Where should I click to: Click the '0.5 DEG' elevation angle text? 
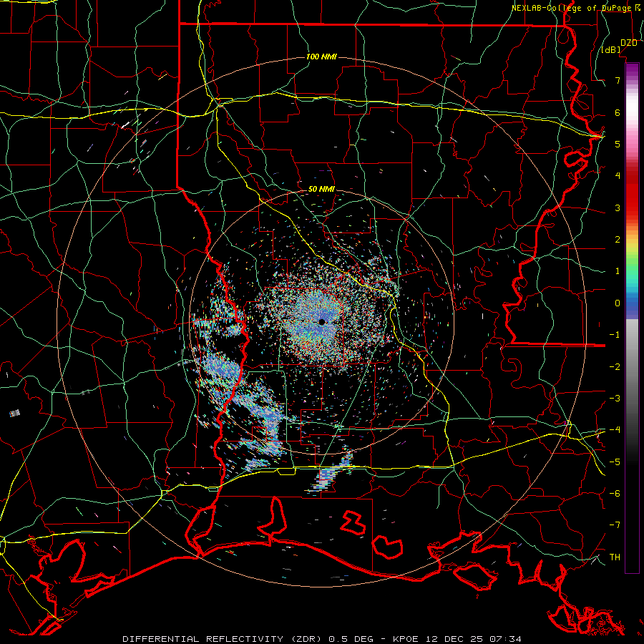351,639
